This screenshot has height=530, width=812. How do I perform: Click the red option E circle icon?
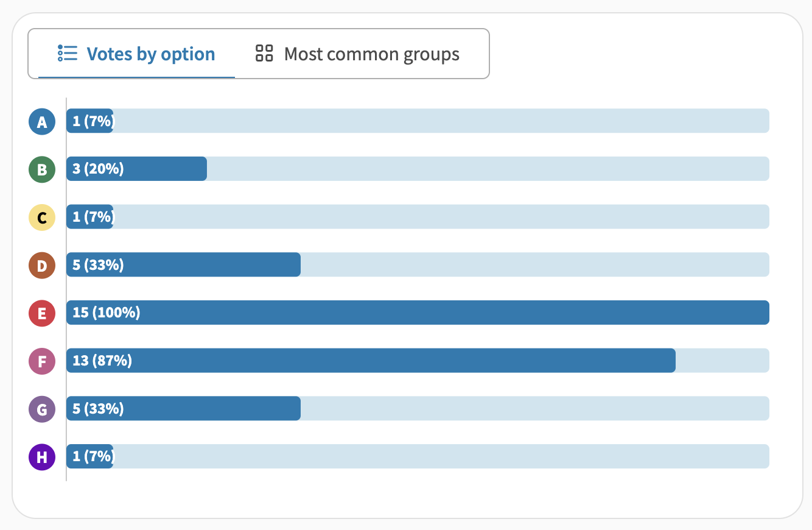click(x=42, y=313)
